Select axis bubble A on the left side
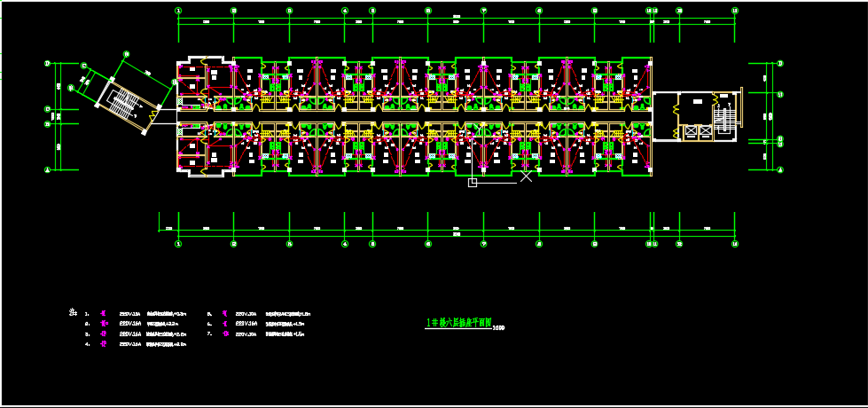Screen dimensions: 868x408 (x=48, y=169)
